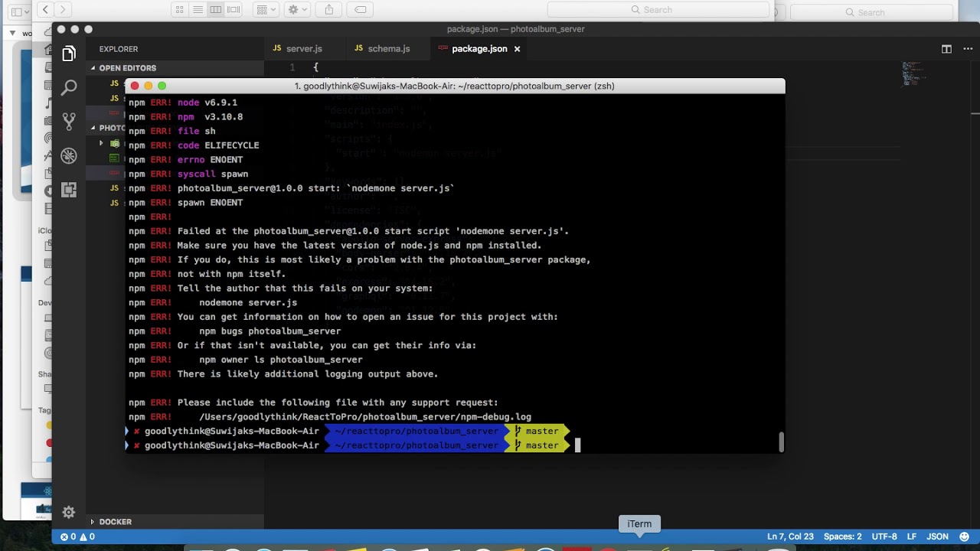This screenshot has width=980, height=551.
Task: Switch Finder to icon view
Action: pyautogui.click(x=180, y=9)
